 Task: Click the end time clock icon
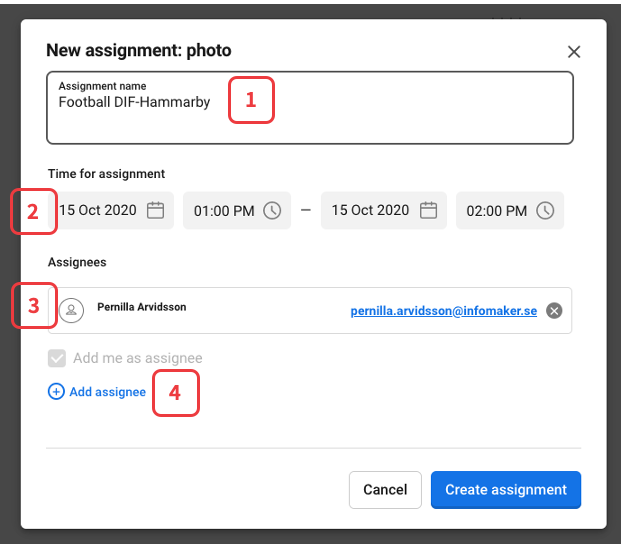(x=545, y=211)
